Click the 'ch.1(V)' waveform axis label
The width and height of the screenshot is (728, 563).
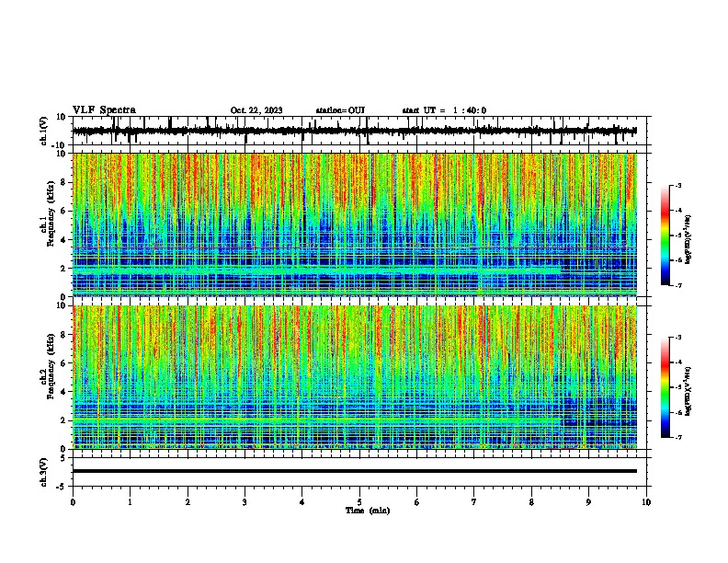pyautogui.click(x=44, y=131)
